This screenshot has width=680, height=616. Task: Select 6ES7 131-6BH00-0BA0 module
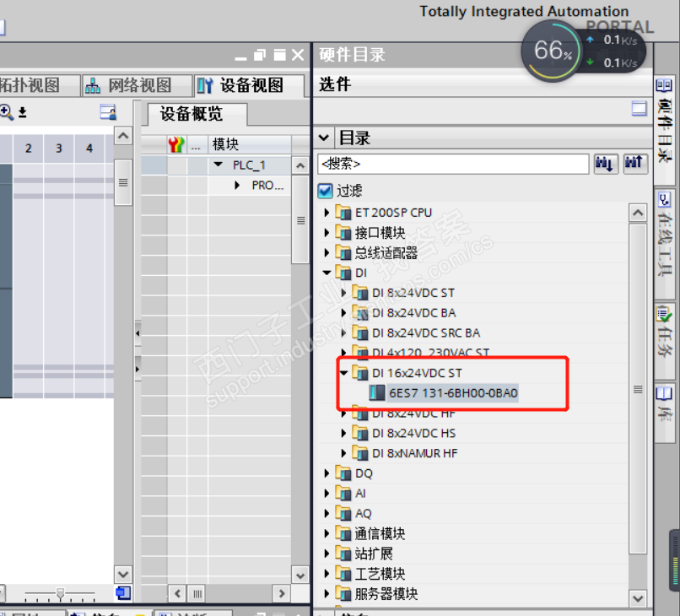[453, 393]
